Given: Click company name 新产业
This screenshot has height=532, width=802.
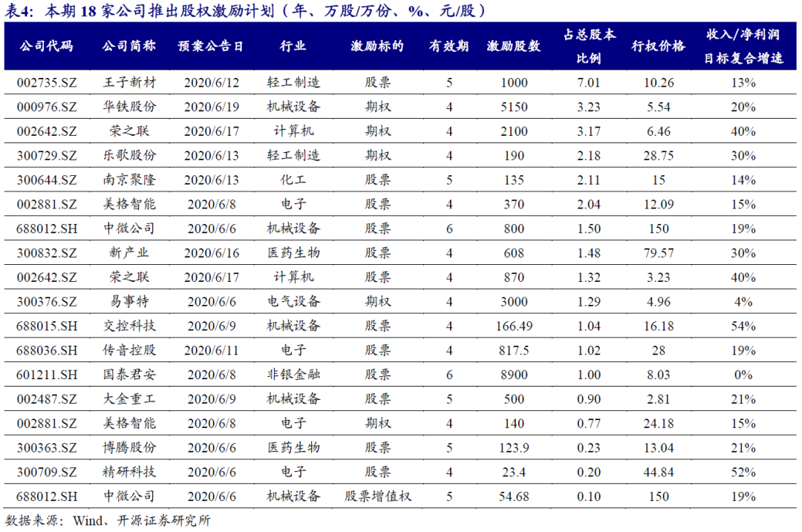Looking at the screenshot, I should [x=129, y=252].
